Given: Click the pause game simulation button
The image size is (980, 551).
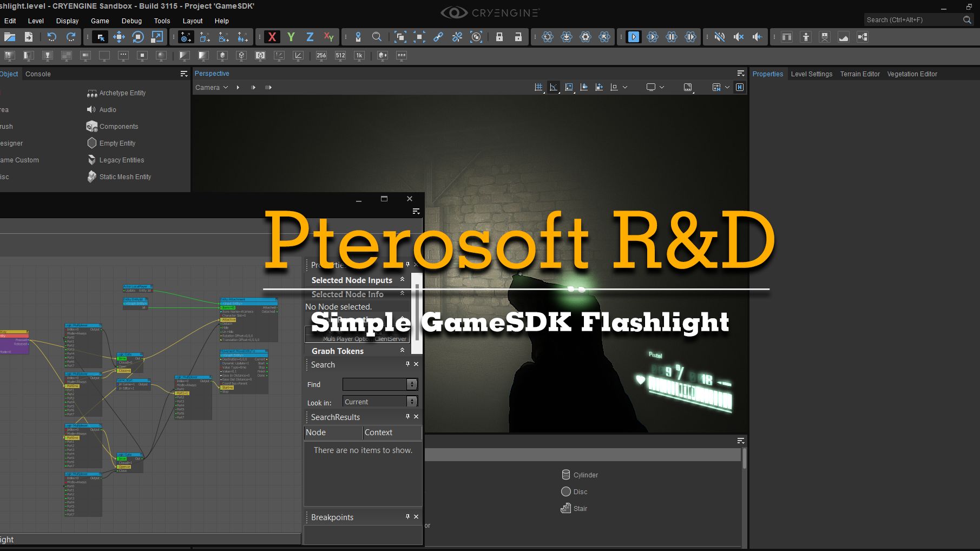Looking at the screenshot, I should [x=672, y=37].
